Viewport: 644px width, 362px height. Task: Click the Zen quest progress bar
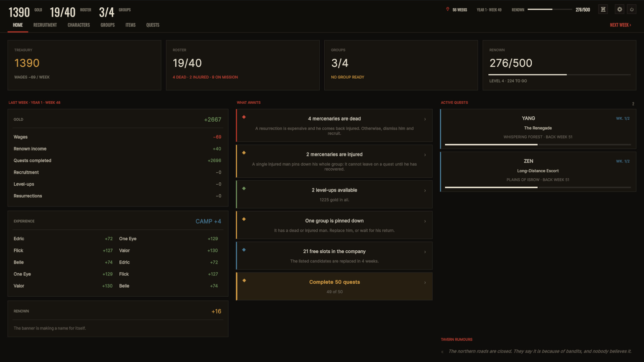(538, 187)
